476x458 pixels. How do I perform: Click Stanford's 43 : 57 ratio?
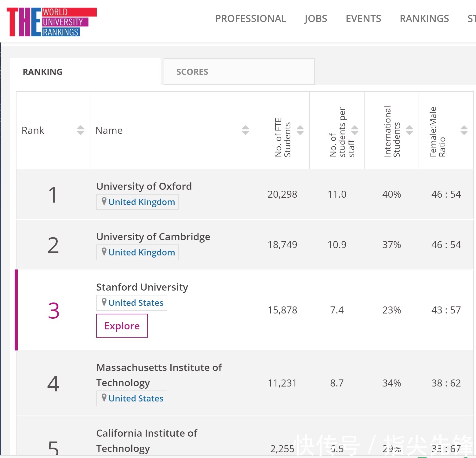point(446,310)
